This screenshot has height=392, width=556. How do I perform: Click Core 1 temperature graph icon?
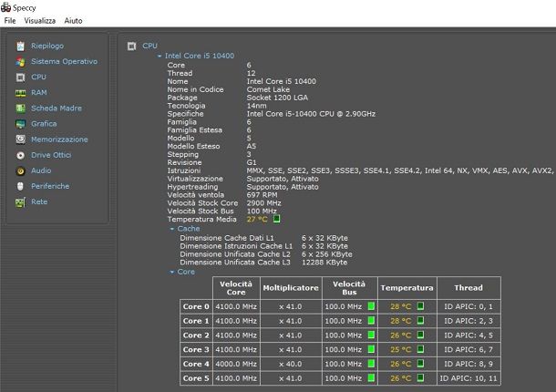click(x=420, y=321)
